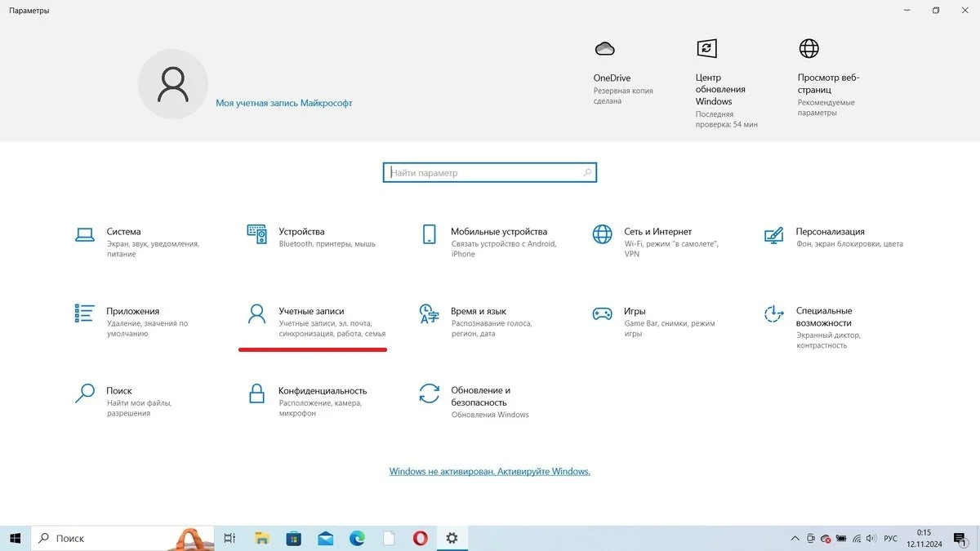Open the volume speaker tray icon
This screenshot has width=980, height=551.
(x=871, y=539)
